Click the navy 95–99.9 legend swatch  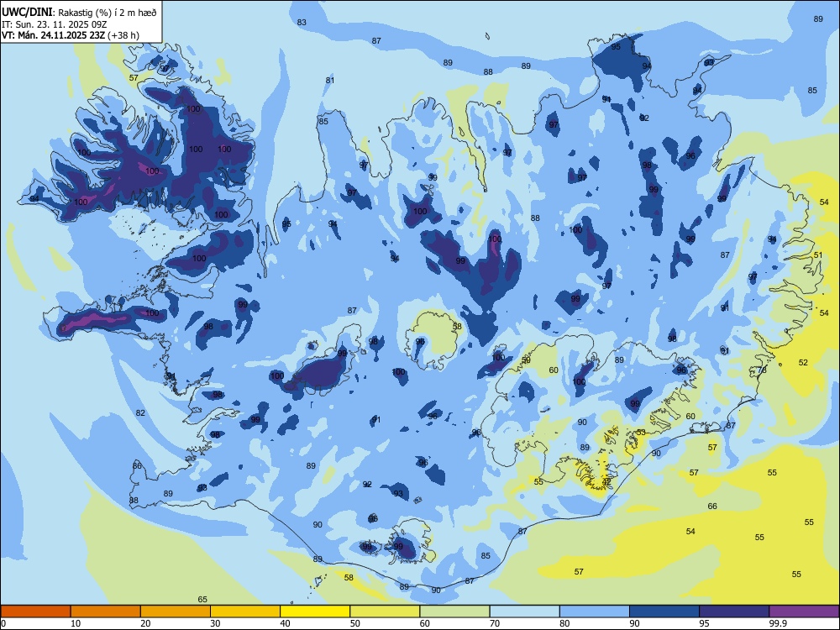[x=734, y=612]
